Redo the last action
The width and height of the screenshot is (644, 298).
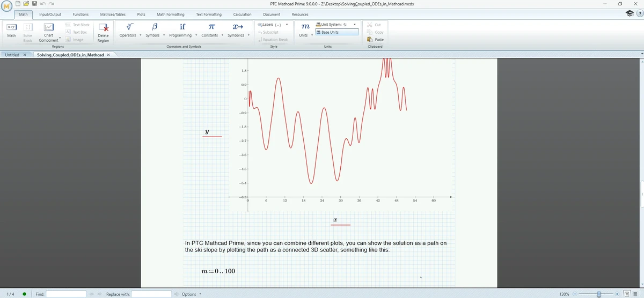50,4
